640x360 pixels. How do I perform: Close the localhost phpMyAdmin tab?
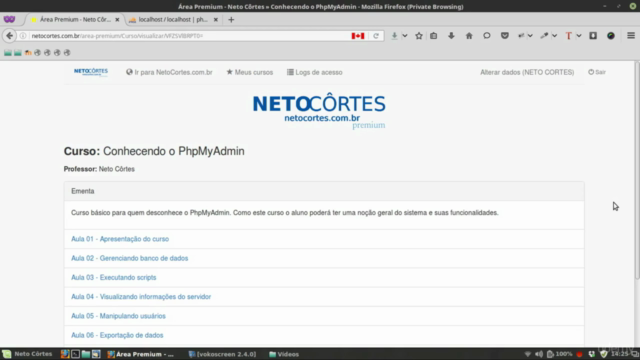216,20
